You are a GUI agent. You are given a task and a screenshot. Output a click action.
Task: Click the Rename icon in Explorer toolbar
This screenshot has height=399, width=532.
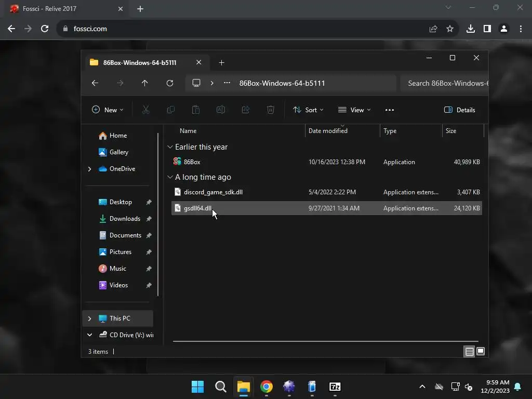tap(220, 110)
